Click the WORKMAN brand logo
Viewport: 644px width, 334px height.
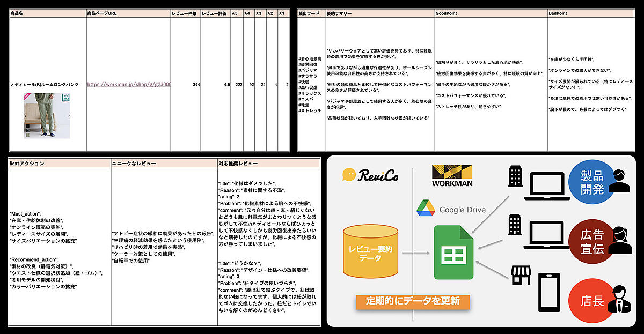(452, 175)
